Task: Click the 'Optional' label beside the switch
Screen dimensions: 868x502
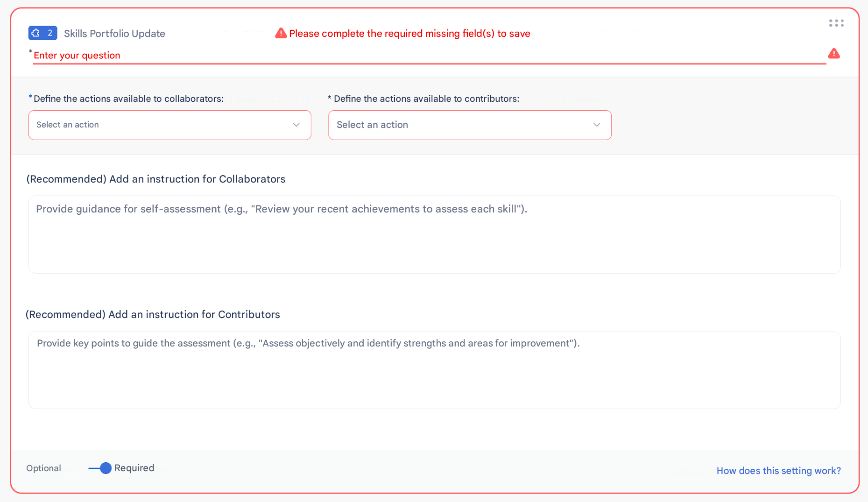Action: pyautogui.click(x=43, y=468)
